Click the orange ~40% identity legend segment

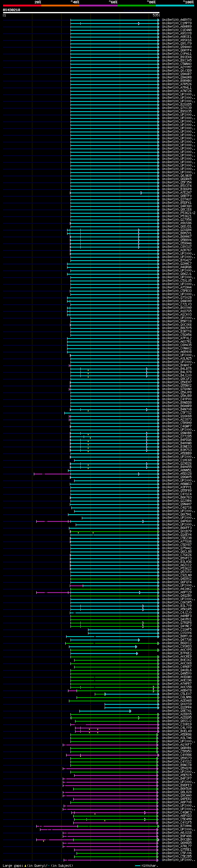click(60, 6)
